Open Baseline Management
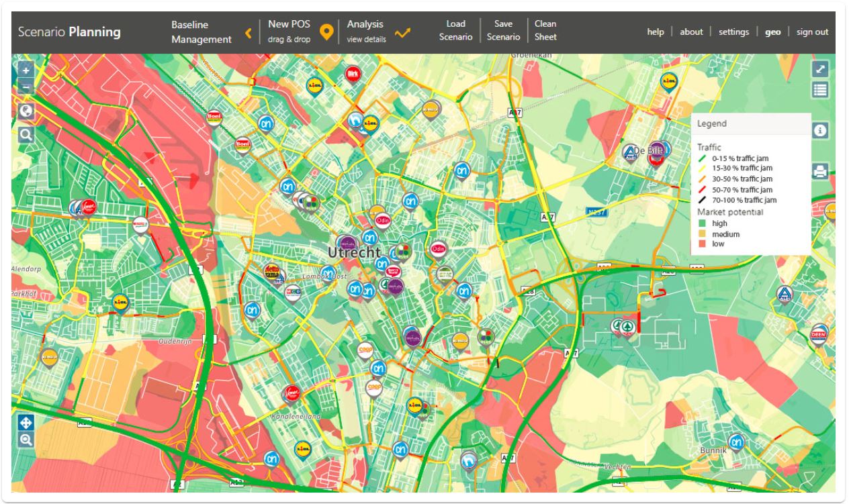Image resolution: width=849 pixels, height=504 pixels. [201, 32]
